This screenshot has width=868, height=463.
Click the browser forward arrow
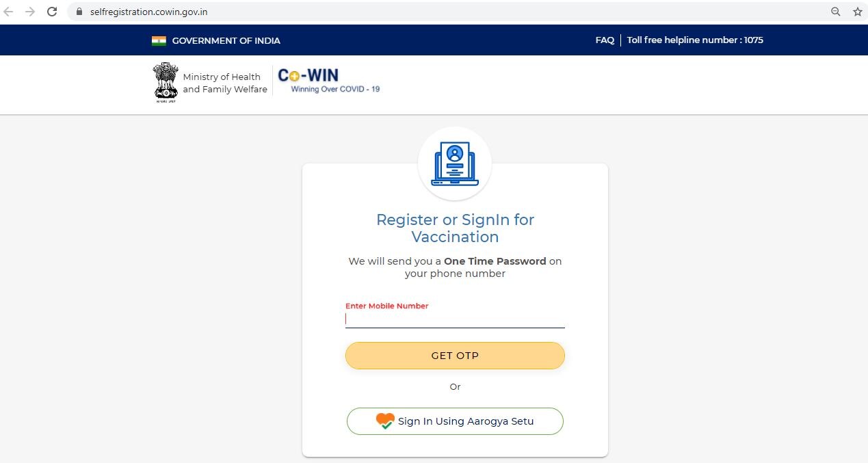tap(29, 12)
